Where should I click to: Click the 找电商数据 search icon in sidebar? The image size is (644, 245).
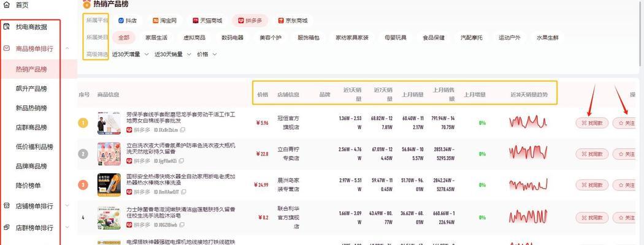click(6, 27)
